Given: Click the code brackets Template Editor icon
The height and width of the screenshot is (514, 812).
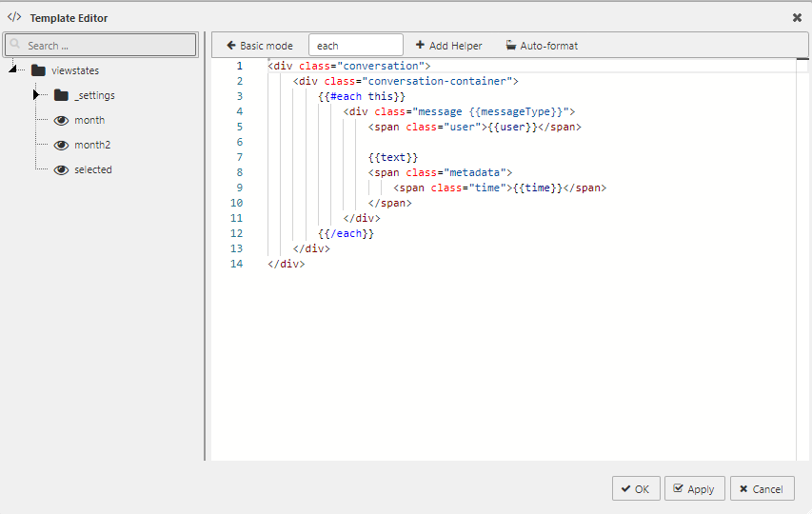Looking at the screenshot, I should [x=14, y=17].
